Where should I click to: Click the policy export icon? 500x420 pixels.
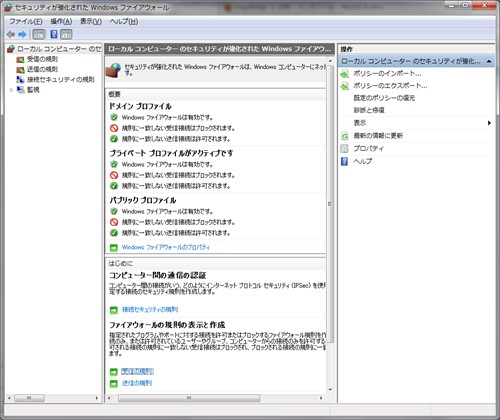pyautogui.click(x=345, y=86)
